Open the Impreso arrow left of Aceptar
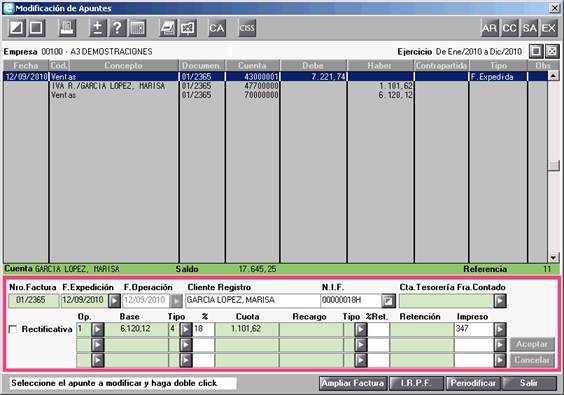This screenshot has height=395, width=564. click(x=500, y=345)
